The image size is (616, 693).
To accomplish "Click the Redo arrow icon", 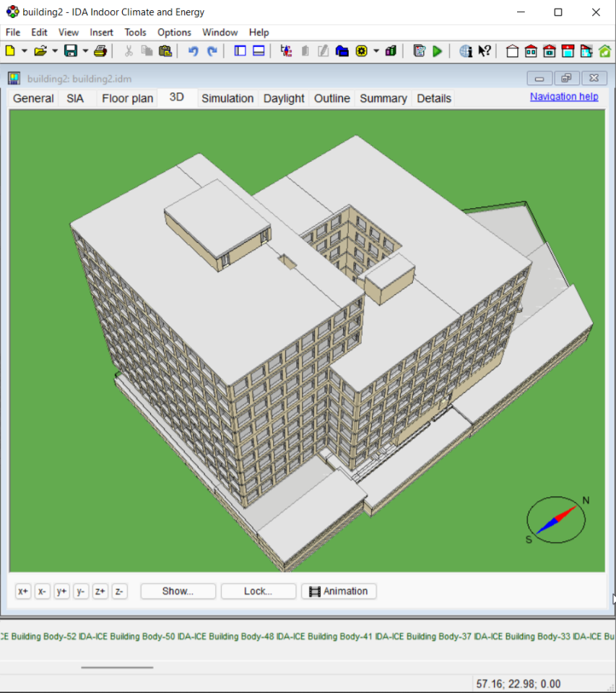I will 212,51.
